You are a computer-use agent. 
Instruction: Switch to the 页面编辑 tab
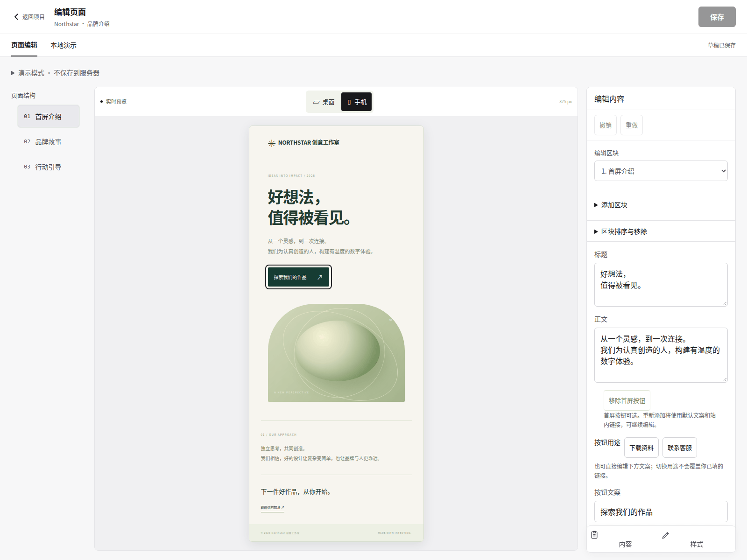tap(24, 45)
